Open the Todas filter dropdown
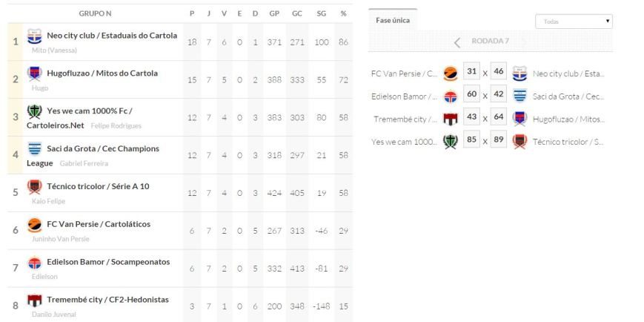Screen dimensions: 644x322 pyautogui.click(x=574, y=22)
